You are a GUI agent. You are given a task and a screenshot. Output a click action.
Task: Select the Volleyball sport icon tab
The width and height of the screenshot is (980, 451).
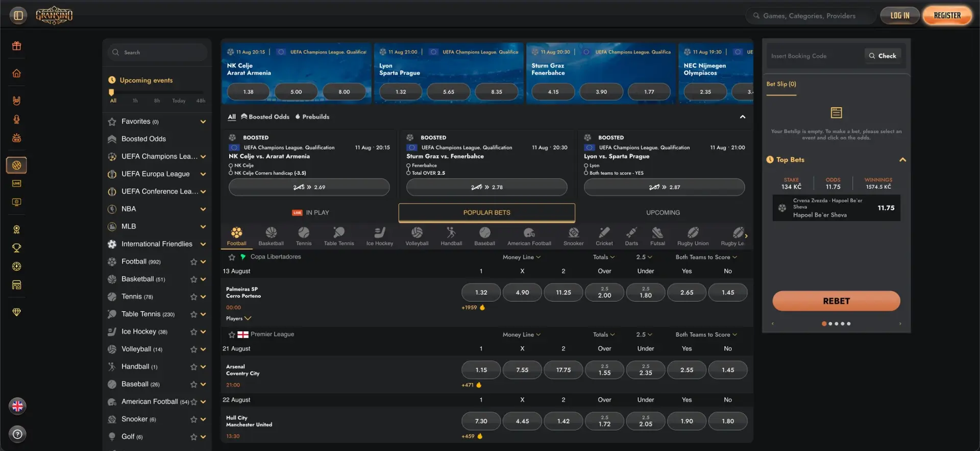coord(417,236)
